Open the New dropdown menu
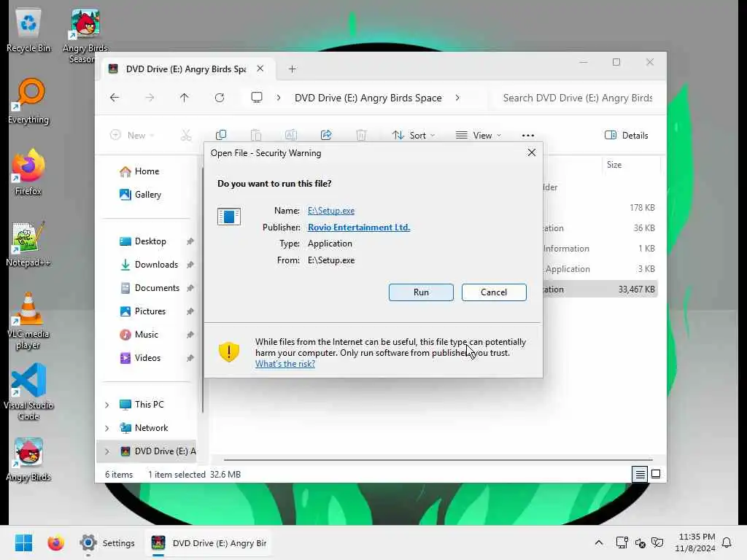This screenshot has width=747, height=560. tap(132, 135)
